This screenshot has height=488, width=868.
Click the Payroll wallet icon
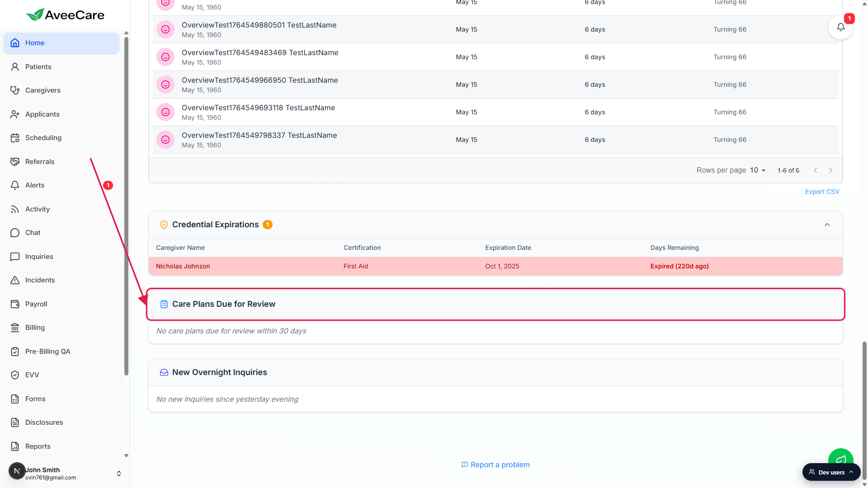15,304
